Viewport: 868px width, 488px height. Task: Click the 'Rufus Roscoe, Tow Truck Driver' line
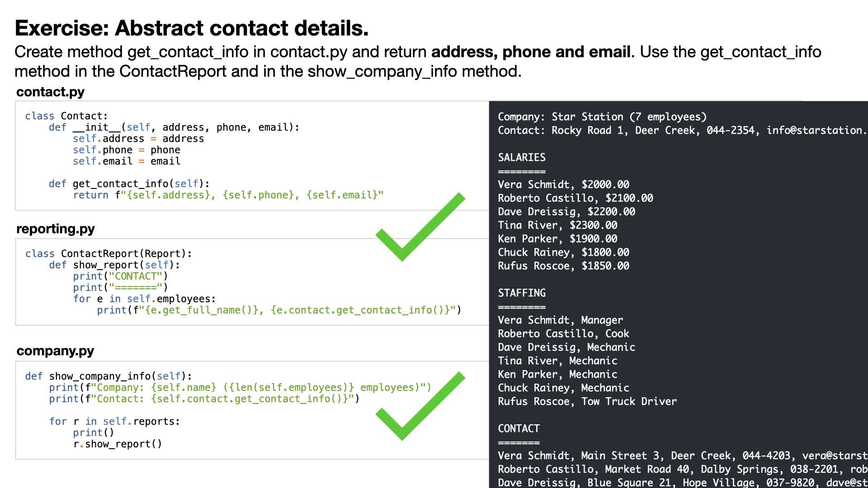587,401
